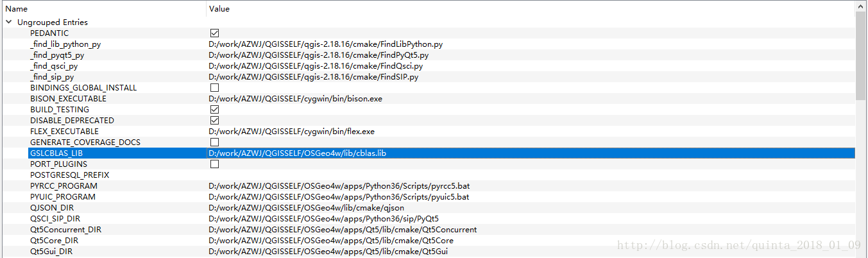The image size is (868, 258).
Task: Select the _find_lib_python_py entry name
Action: coord(65,44)
